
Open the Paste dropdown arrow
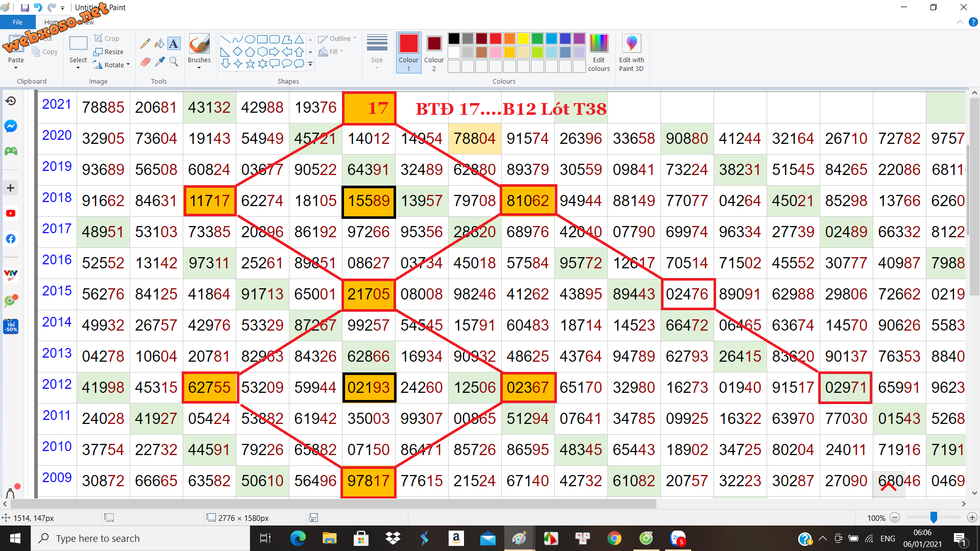pyautogui.click(x=16, y=67)
